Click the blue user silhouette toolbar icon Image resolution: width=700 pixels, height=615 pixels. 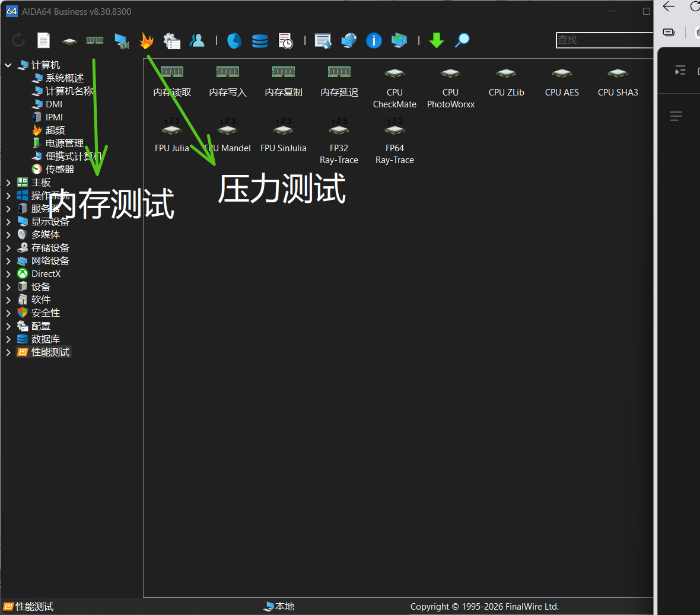tap(197, 40)
